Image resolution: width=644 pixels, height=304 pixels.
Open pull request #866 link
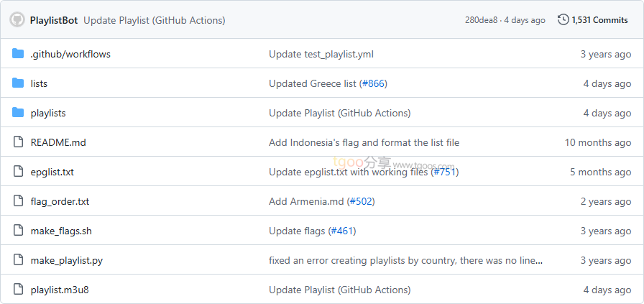coord(373,83)
